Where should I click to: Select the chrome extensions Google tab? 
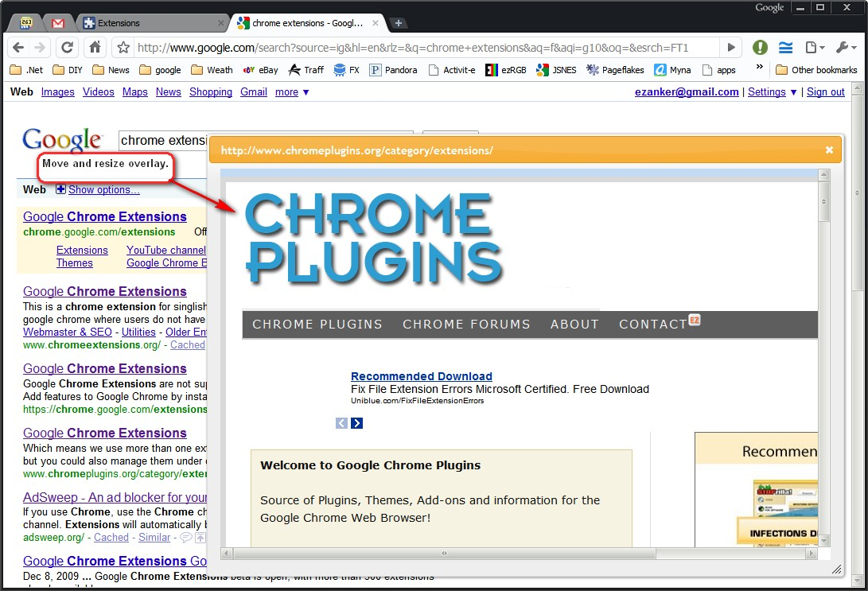click(307, 23)
